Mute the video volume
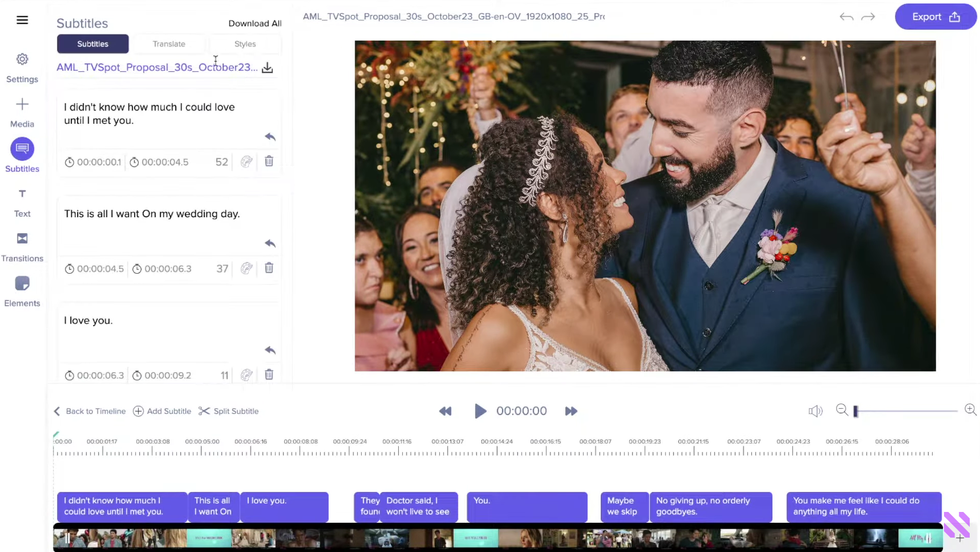The image size is (980, 552). tap(815, 411)
